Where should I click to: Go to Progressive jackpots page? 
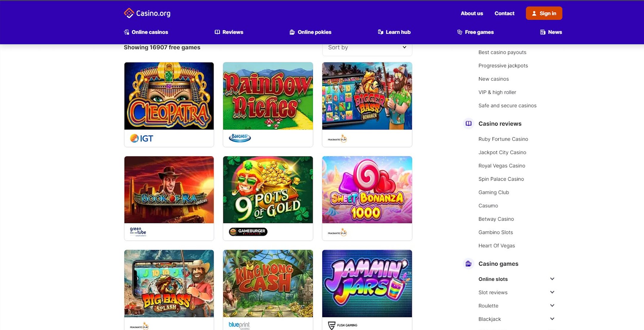point(503,66)
